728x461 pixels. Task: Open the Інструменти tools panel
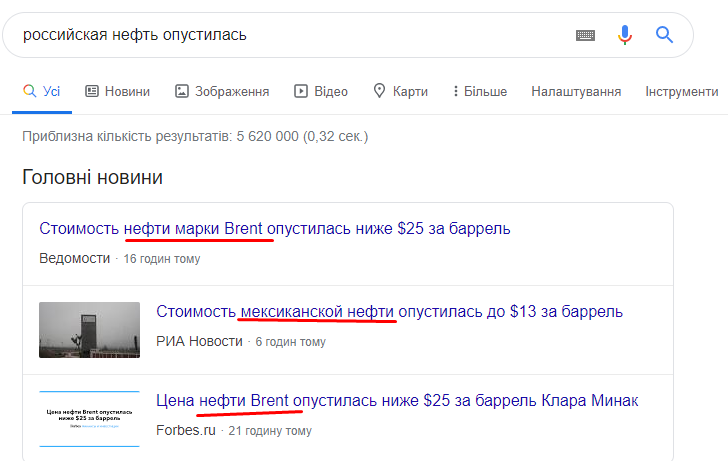point(682,91)
